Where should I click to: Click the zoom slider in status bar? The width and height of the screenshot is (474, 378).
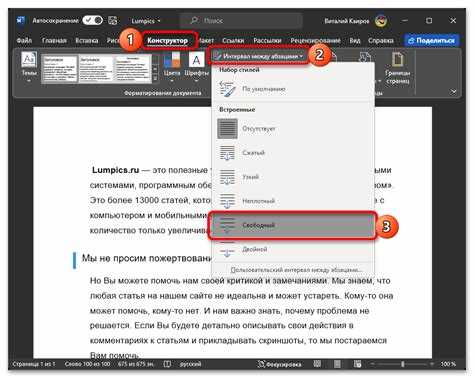point(402,364)
